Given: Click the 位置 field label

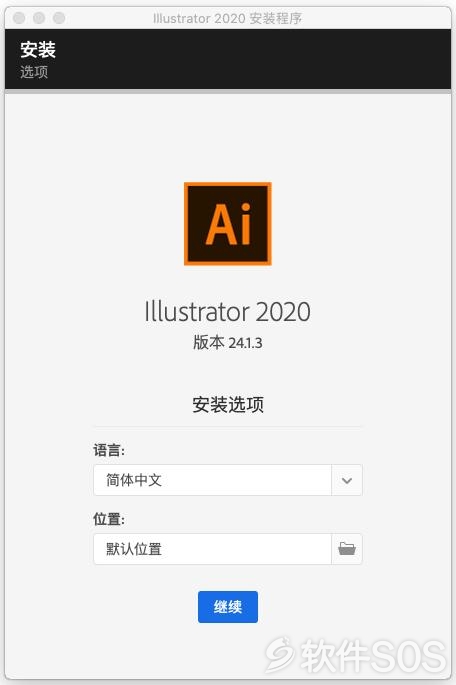Looking at the screenshot, I should (x=109, y=519).
